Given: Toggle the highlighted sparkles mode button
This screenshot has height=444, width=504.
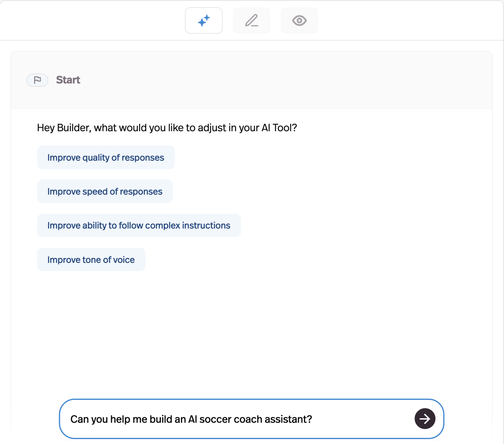Looking at the screenshot, I should (x=203, y=20).
